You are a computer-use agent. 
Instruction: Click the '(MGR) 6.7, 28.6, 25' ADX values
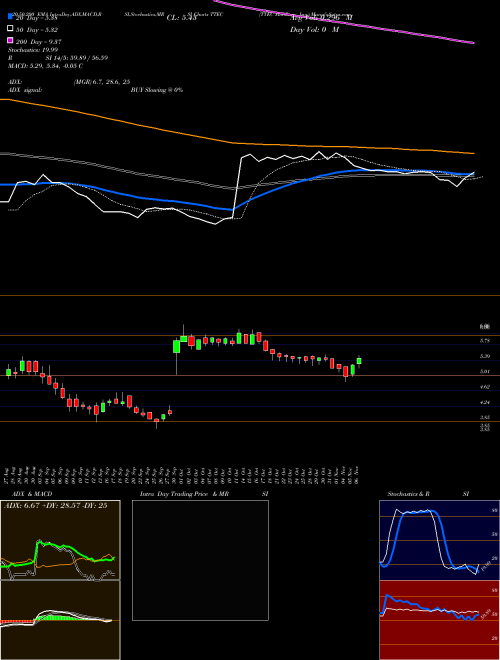click(x=101, y=82)
